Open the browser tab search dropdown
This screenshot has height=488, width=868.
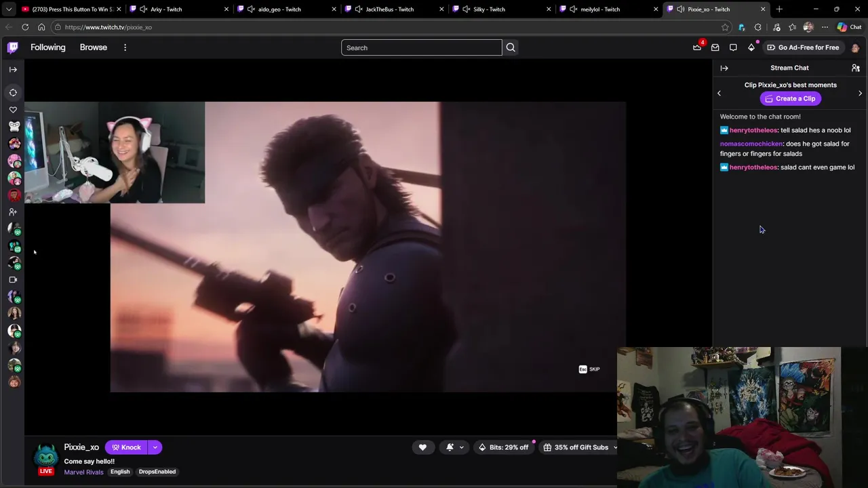(x=9, y=9)
